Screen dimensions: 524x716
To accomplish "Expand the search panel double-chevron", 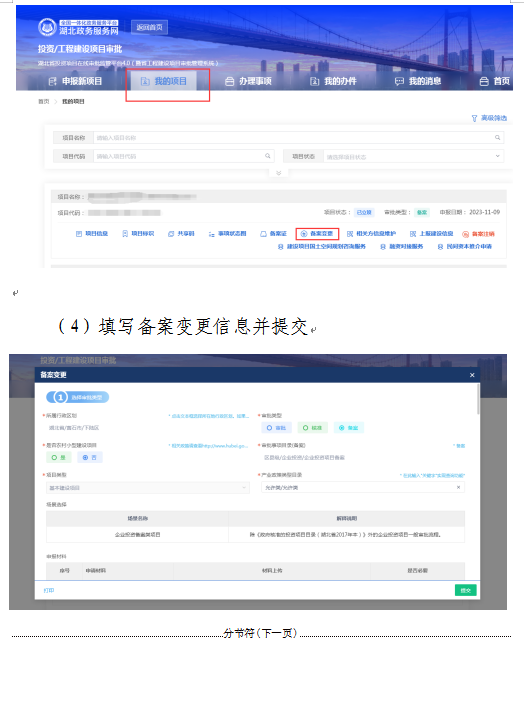I will tap(278, 173).
